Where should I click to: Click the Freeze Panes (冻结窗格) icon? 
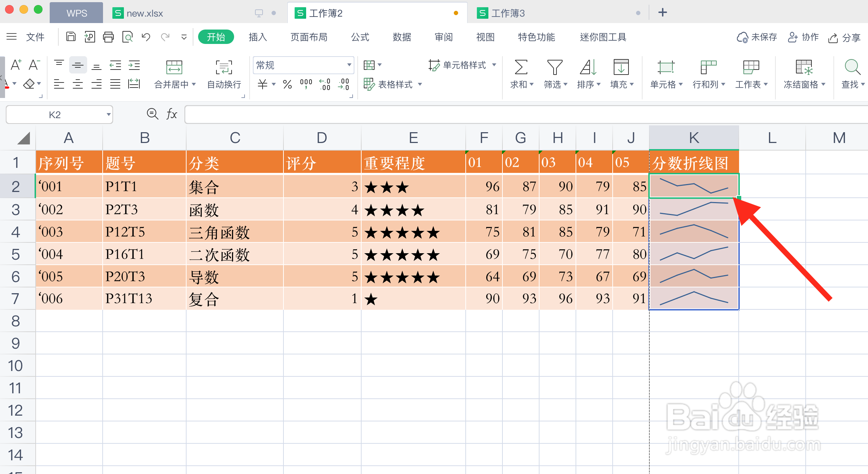pos(804,67)
